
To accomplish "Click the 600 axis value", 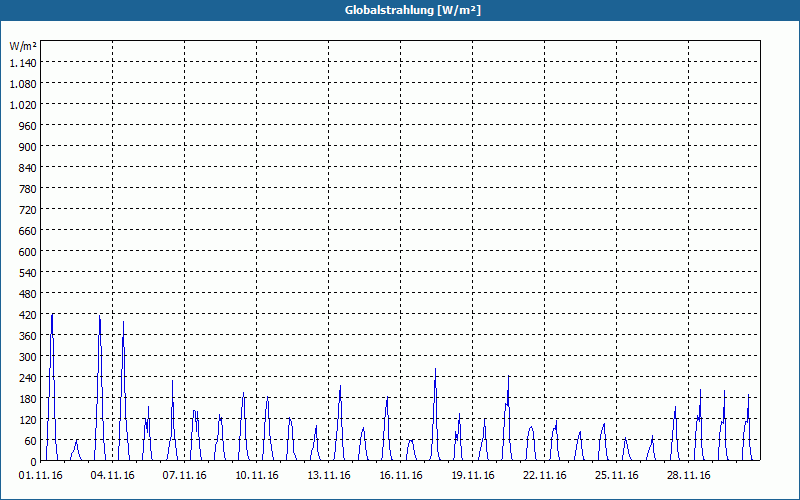I will pos(28,252).
